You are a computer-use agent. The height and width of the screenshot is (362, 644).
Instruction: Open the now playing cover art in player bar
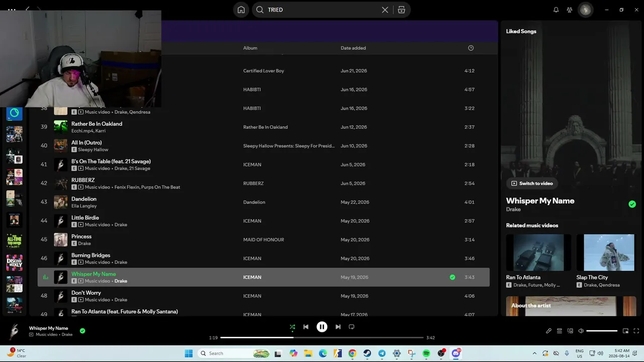(15, 331)
